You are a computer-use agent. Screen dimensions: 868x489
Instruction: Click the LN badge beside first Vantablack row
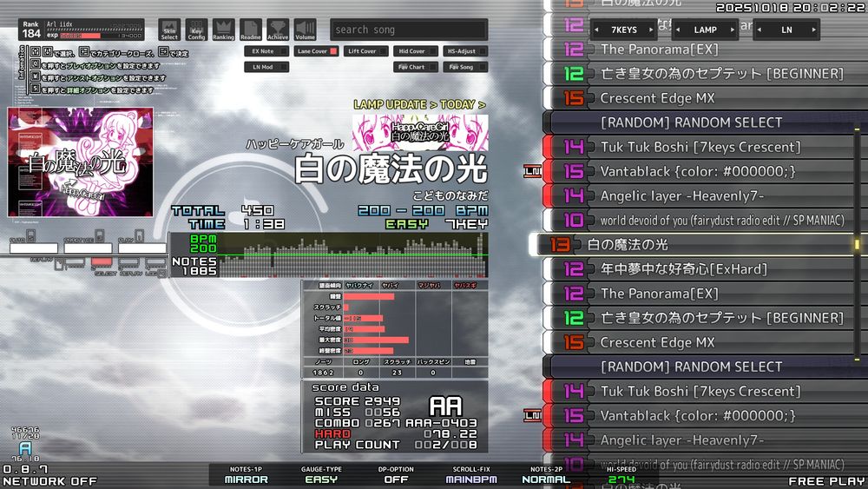coord(533,171)
